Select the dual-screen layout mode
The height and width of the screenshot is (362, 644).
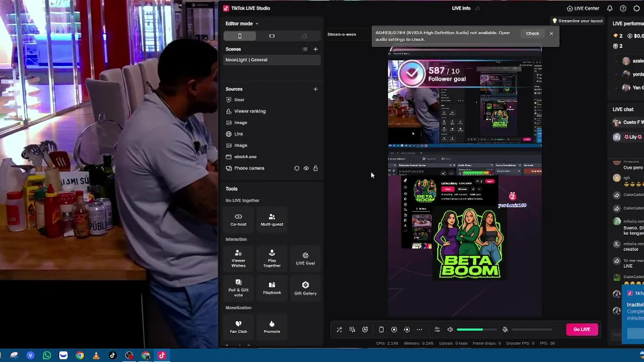[x=304, y=36]
